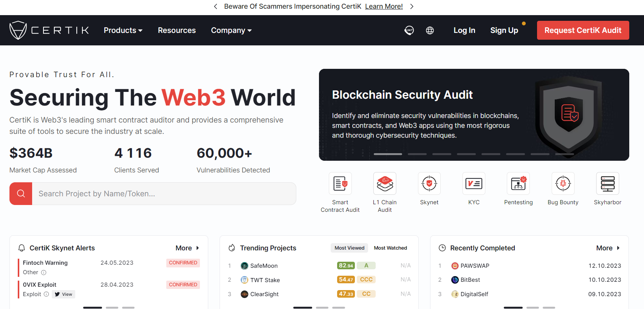Open the L1 Chain Audit icon
The height and width of the screenshot is (309, 644).
coord(385,184)
